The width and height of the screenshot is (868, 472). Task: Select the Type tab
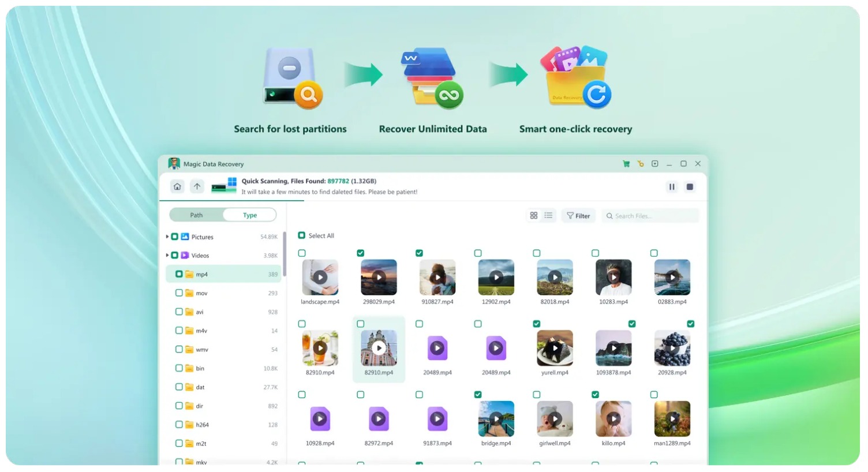tap(250, 215)
